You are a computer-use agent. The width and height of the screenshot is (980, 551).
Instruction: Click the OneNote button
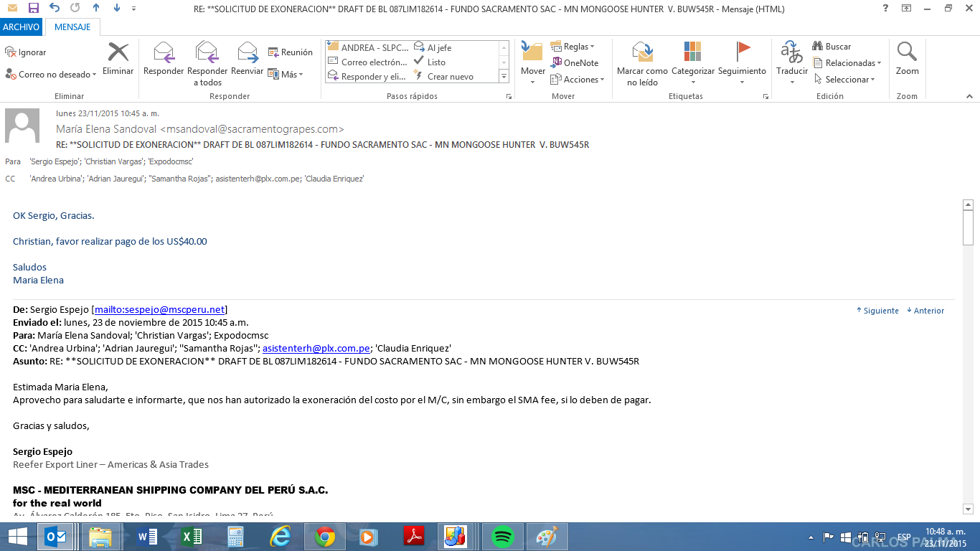[575, 63]
